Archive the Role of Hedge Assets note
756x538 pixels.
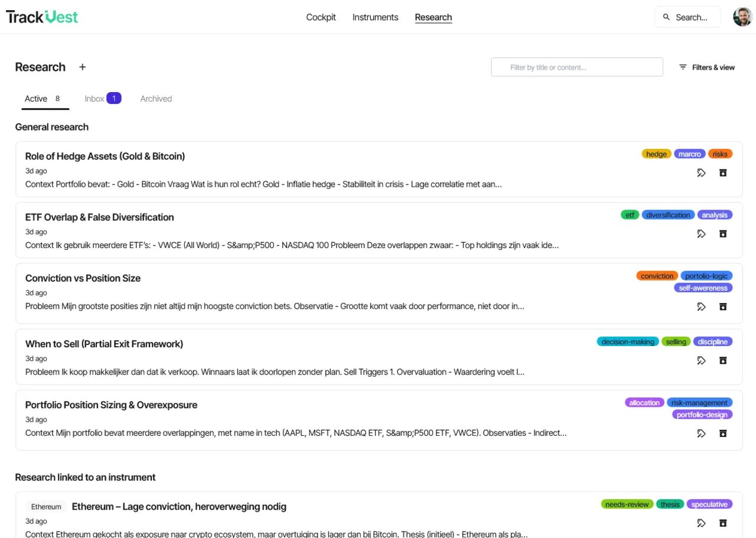723,173
